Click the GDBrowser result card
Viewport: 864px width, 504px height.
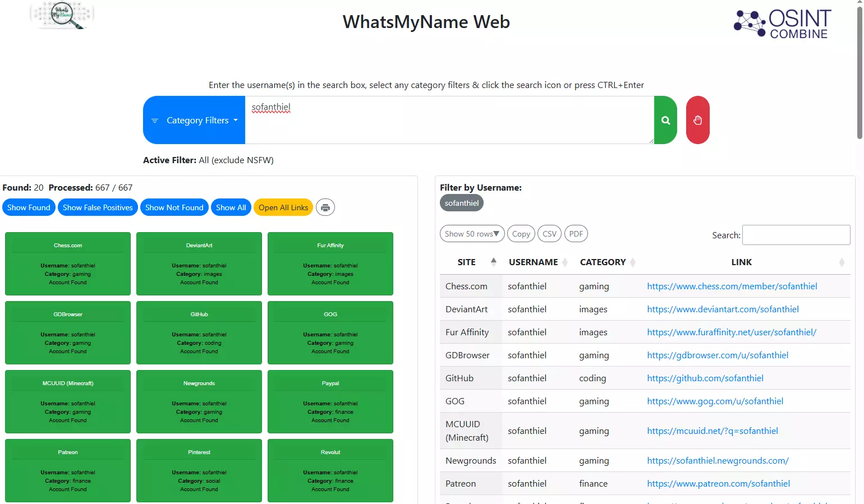pyautogui.click(x=68, y=332)
